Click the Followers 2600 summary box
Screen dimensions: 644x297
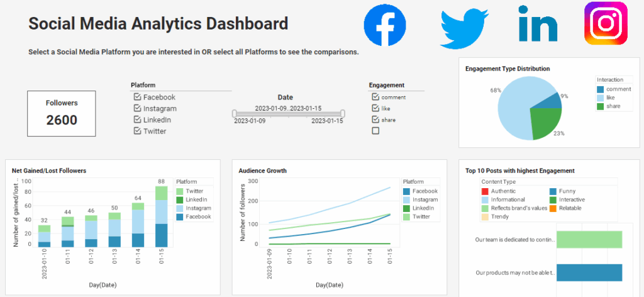tap(62, 113)
